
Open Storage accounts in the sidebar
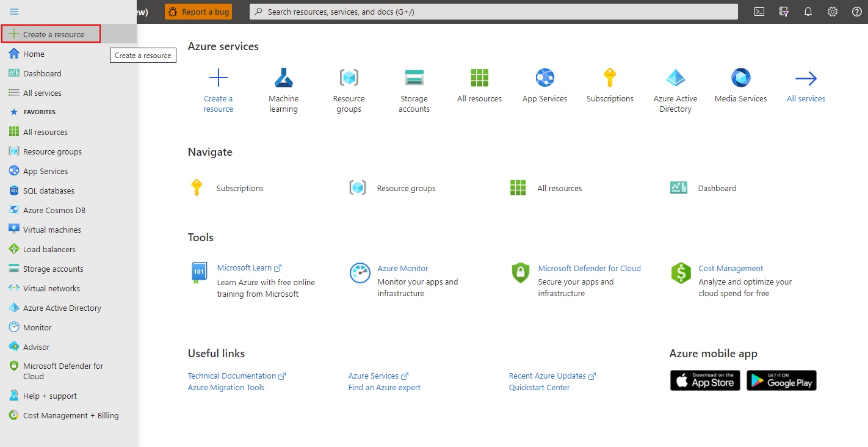pyautogui.click(x=68, y=269)
